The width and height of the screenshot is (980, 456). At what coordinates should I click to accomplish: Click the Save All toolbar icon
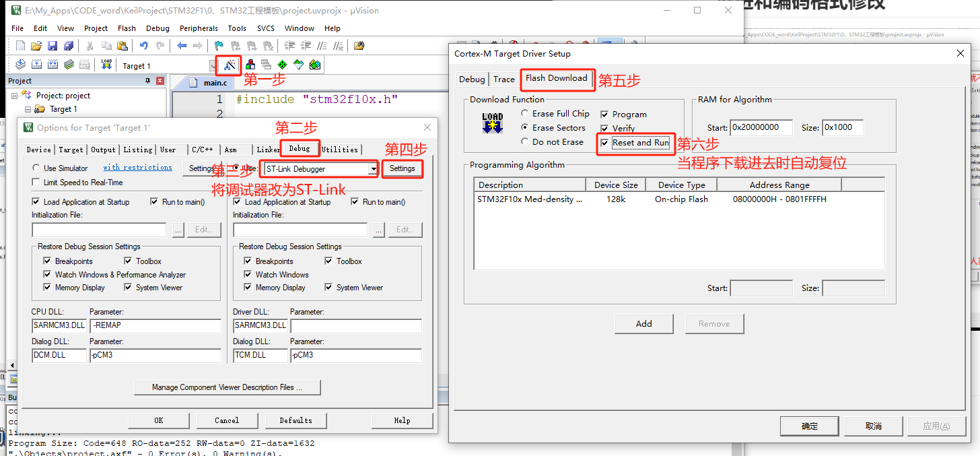click(x=69, y=46)
